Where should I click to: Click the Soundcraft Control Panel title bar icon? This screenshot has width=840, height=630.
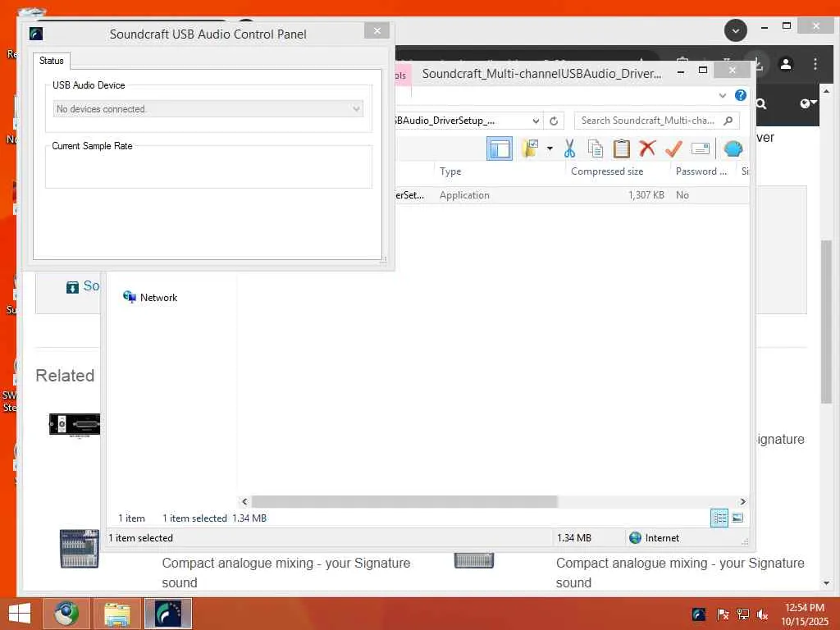36,34
